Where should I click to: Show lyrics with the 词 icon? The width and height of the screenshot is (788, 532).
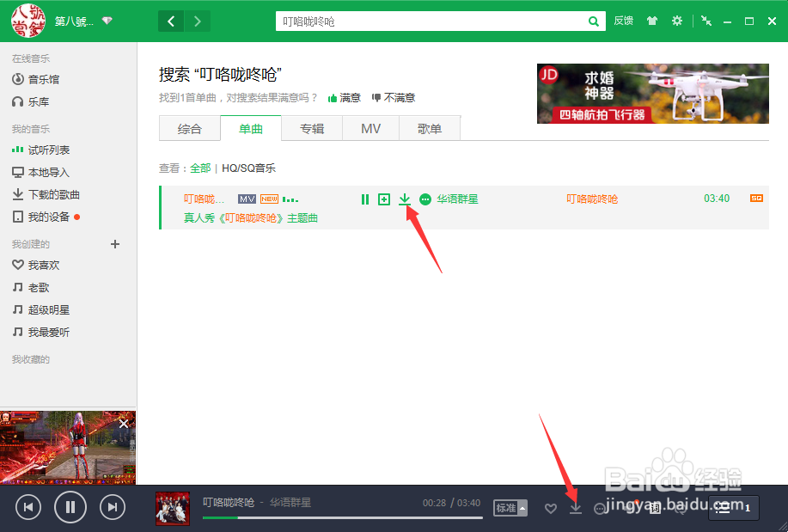(x=655, y=509)
